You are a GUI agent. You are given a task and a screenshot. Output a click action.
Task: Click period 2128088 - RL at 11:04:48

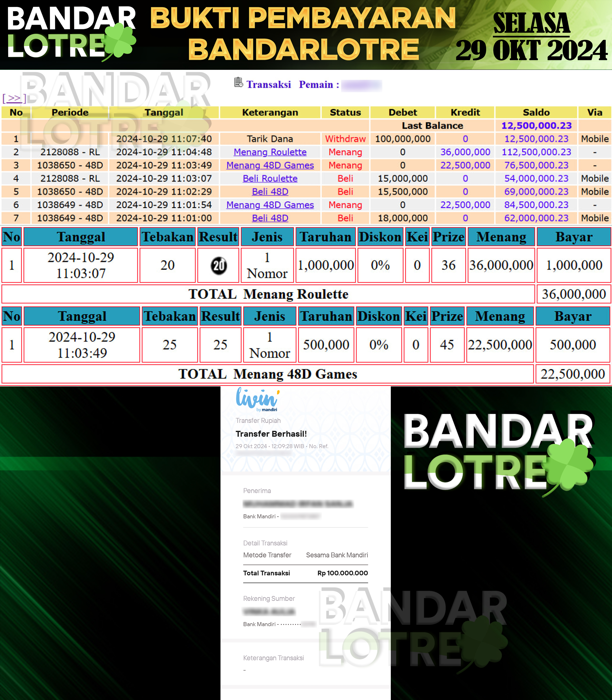[x=70, y=152]
